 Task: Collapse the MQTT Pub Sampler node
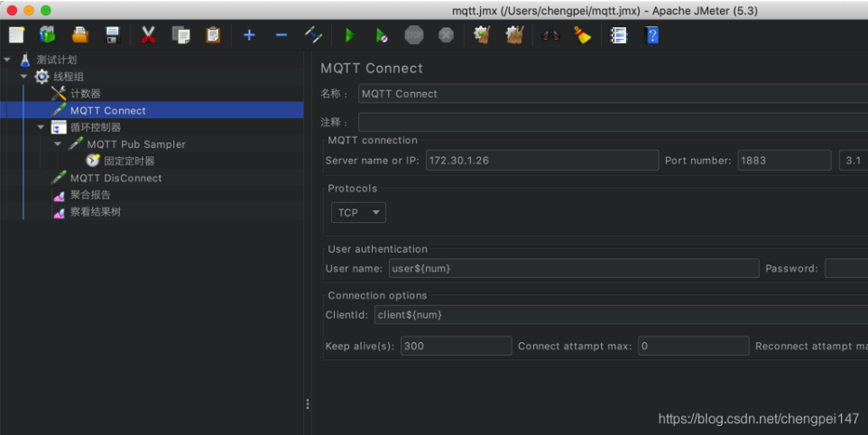tap(58, 143)
